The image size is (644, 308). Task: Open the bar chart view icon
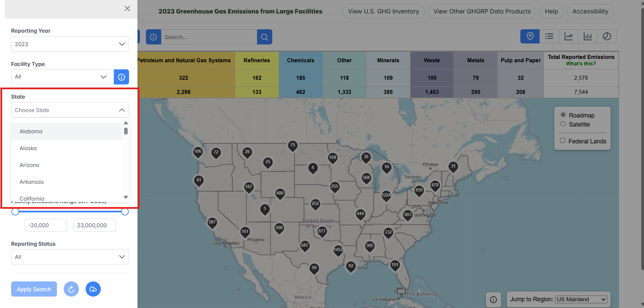click(587, 36)
